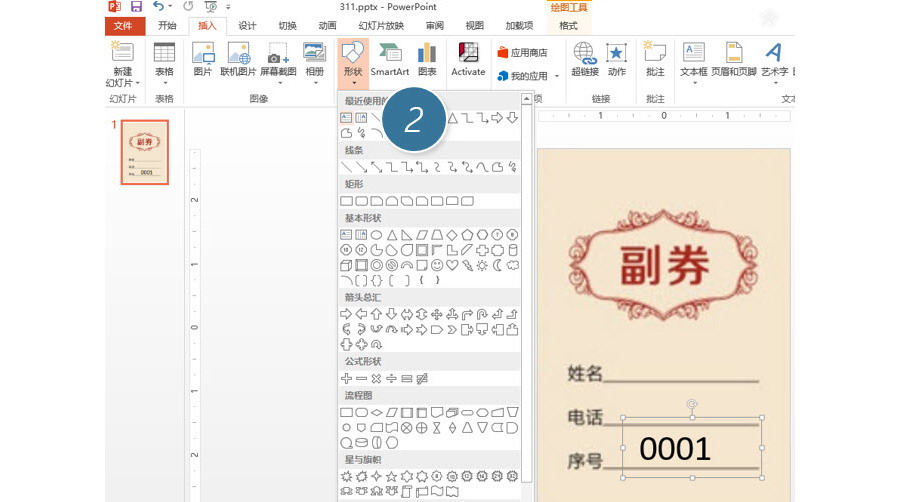Image resolution: width=900 pixels, height=502 pixels.
Task: Open the customize quick access toolbar arrow
Action: [x=228, y=7]
